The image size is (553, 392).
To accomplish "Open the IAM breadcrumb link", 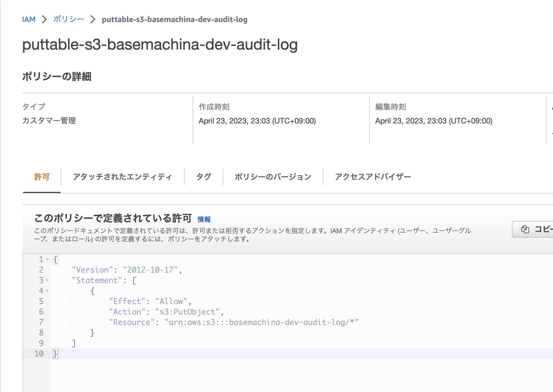I will tap(29, 19).
